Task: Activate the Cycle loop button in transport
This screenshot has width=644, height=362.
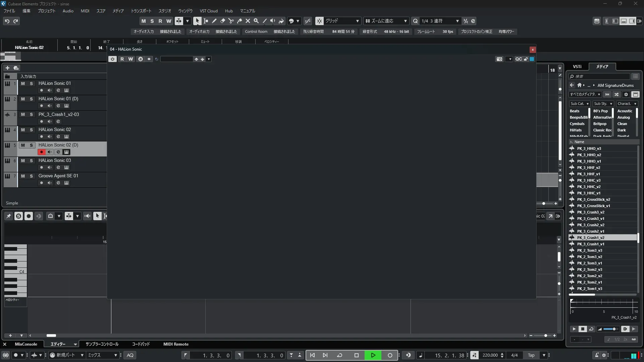Action: click(x=339, y=355)
